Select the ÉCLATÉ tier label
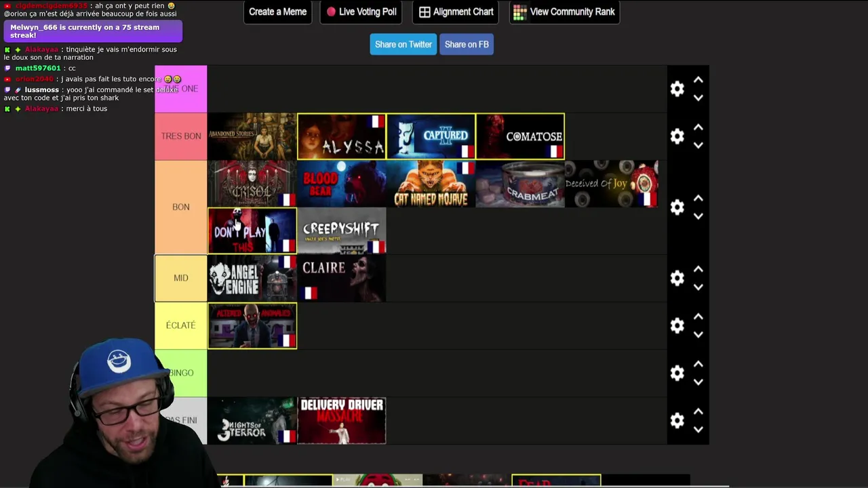The height and width of the screenshot is (488, 868). point(181,325)
